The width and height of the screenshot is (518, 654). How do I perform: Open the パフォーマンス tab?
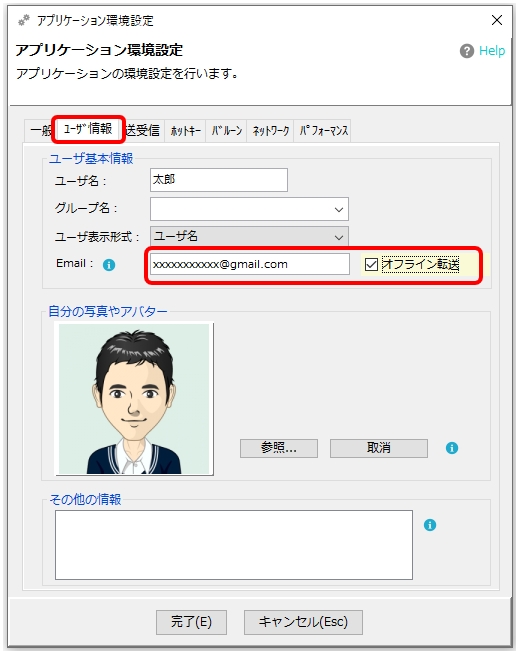322,131
